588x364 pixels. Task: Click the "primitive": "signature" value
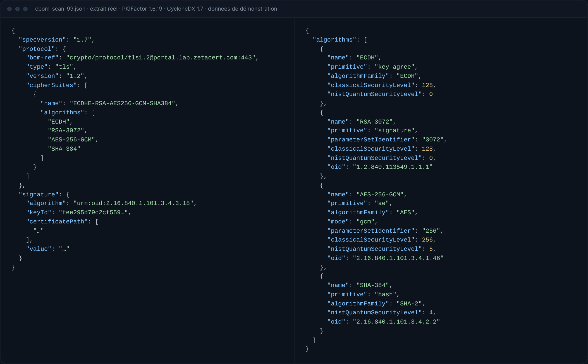pos(395,130)
